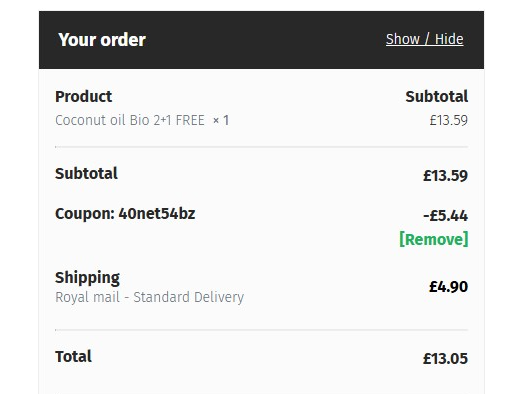Select the Coupon: 40net54bz label
The height and width of the screenshot is (394, 507).
pos(125,214)
